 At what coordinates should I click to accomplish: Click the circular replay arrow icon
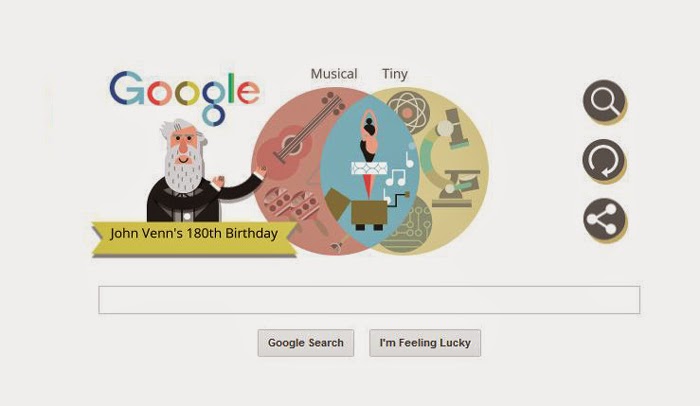[604, 161]
